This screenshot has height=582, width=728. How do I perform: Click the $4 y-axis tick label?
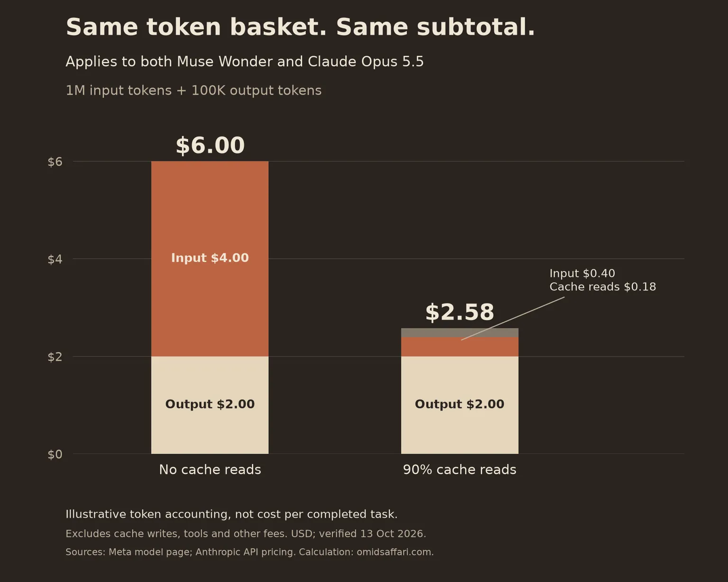55,260
